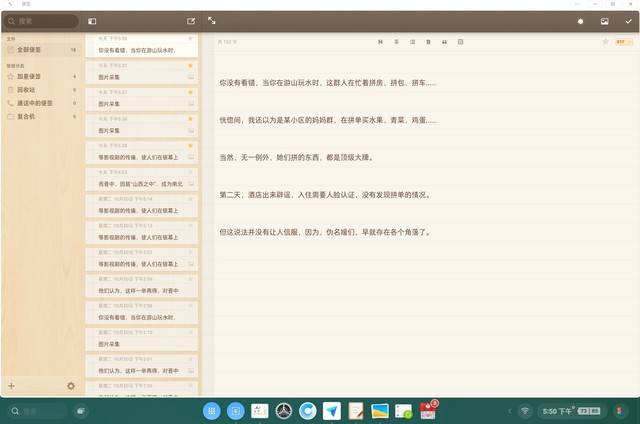
Task: Add a new folder with the plus icon
Action: pos(11,386)
